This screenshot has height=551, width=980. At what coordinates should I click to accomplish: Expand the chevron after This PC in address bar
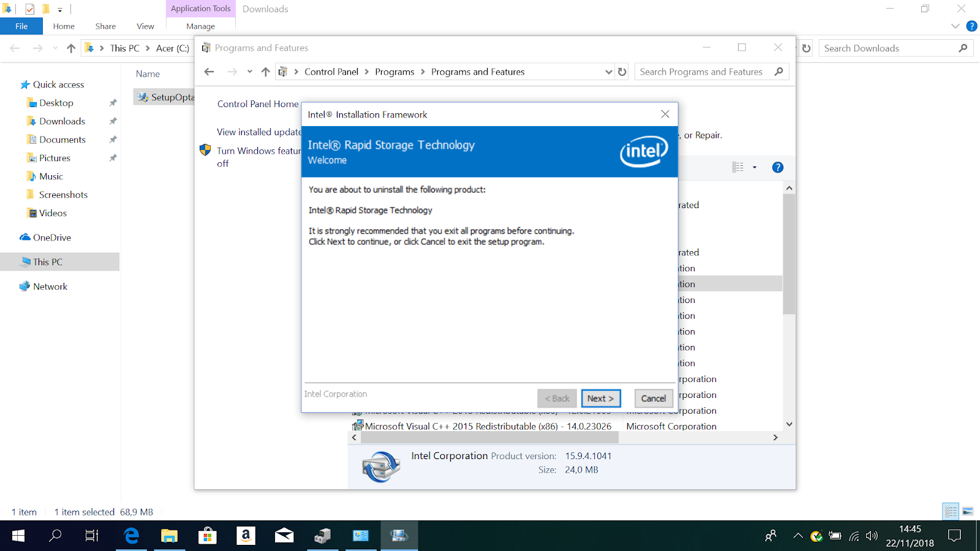point(148,48)
